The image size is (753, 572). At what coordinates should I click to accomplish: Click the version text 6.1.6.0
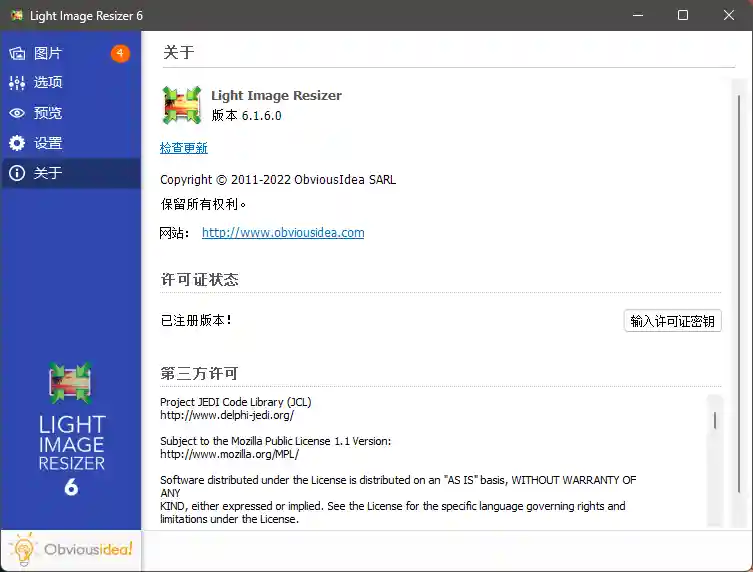[262, 116]
